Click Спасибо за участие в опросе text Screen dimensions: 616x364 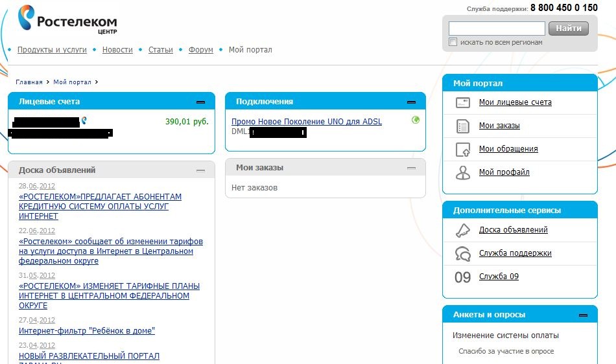506,352
